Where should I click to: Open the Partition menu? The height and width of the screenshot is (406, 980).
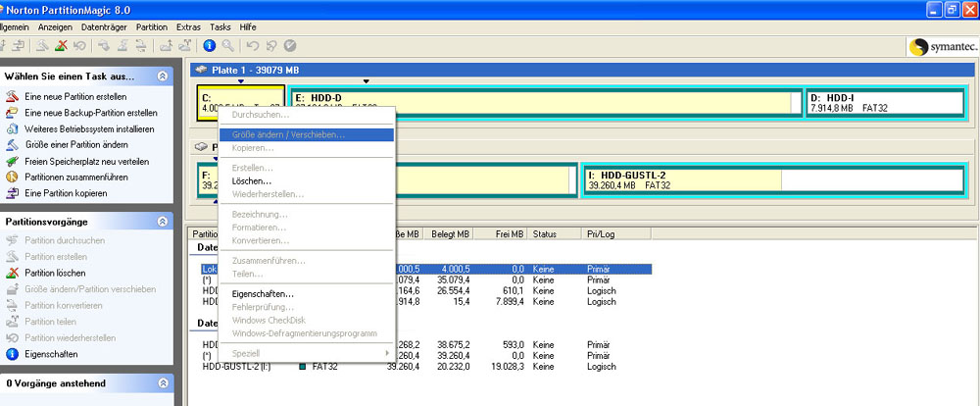(x=152, y=27)
